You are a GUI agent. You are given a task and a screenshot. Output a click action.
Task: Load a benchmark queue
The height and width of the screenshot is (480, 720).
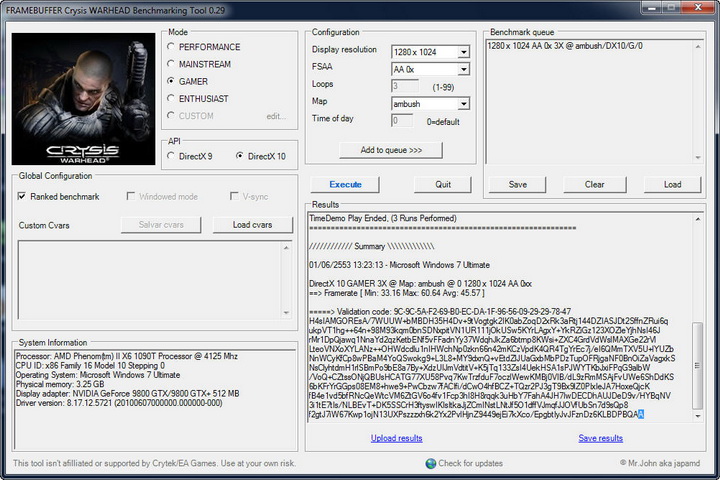click(x=672, y=185)
